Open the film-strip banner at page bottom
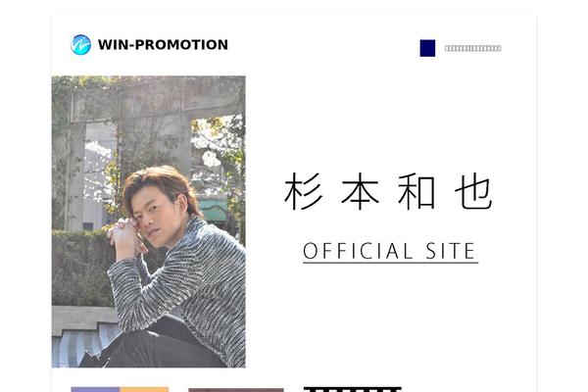The image size is (588, 392). [x=353, y=389]
